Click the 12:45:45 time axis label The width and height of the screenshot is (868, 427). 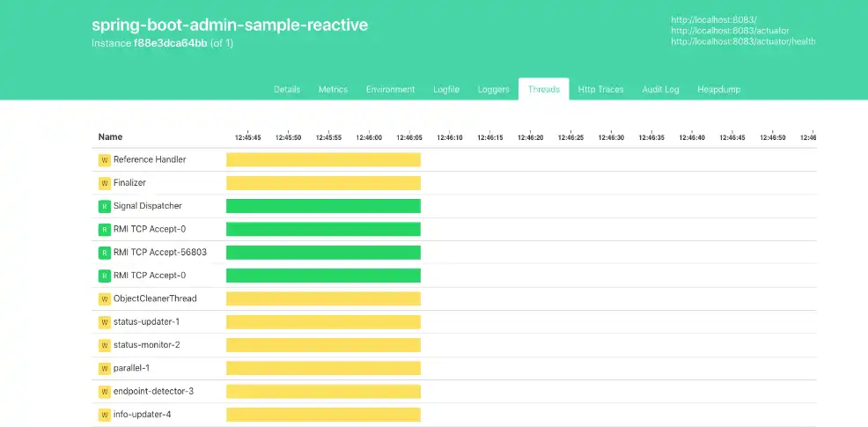coord(247,138)
